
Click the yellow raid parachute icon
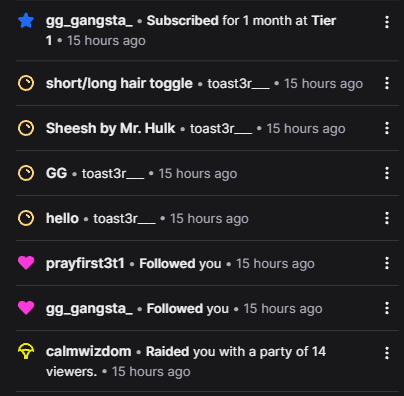coord(26,351)
